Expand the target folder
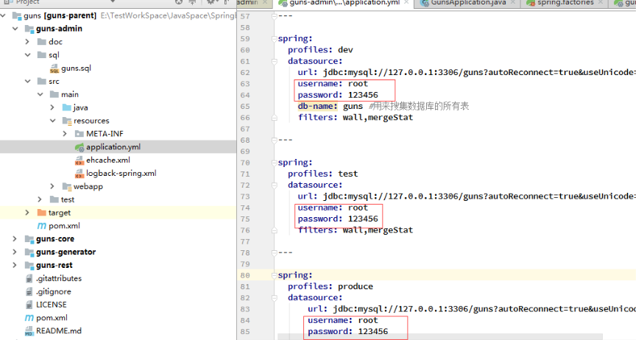 point(27,213)
